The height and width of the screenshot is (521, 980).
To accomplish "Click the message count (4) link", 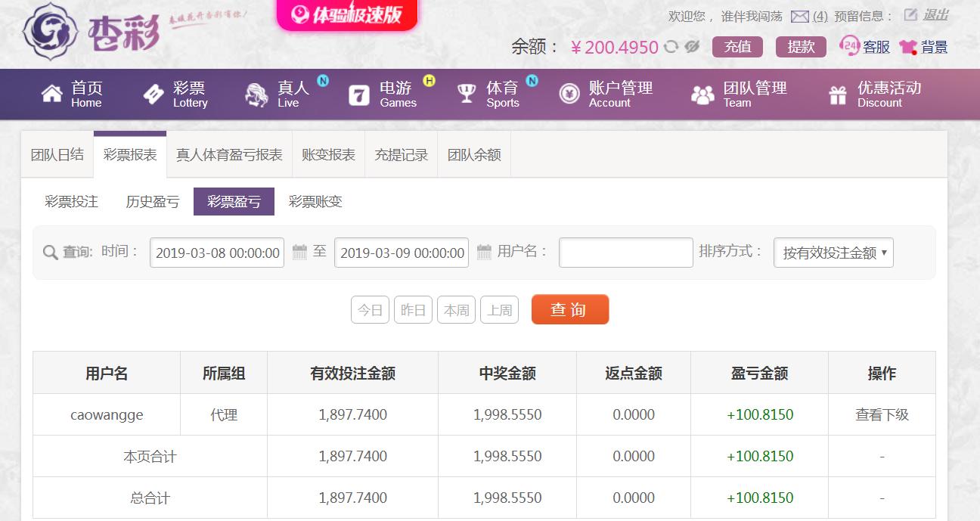I will click(x=820, y=16).
